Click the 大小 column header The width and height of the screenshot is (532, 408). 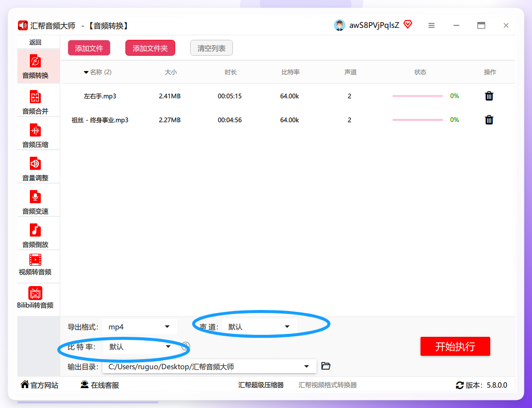coord(171,72)
